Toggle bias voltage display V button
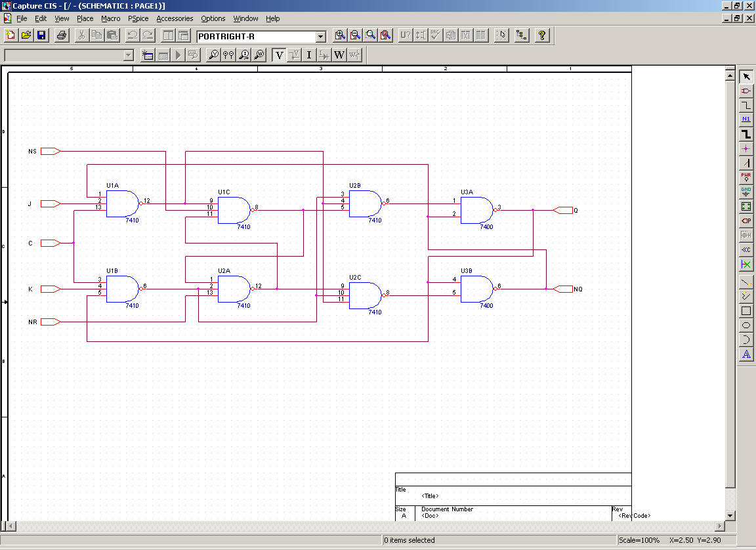 pyautogui.click(x=279, y=55)
